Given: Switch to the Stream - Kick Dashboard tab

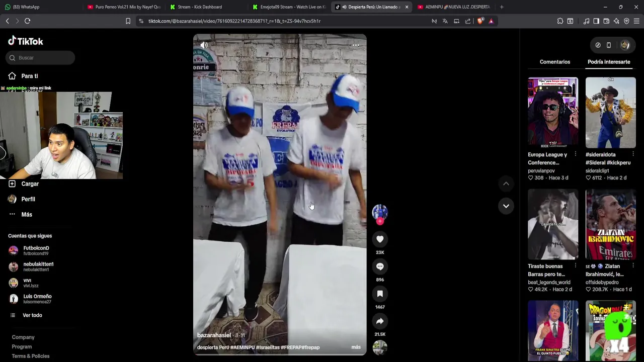Looking at the screenshot, I should point(206,7).
